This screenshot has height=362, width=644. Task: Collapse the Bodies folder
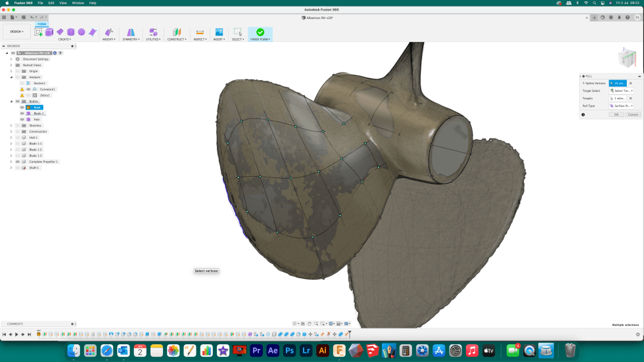click(x=12, y=101)
